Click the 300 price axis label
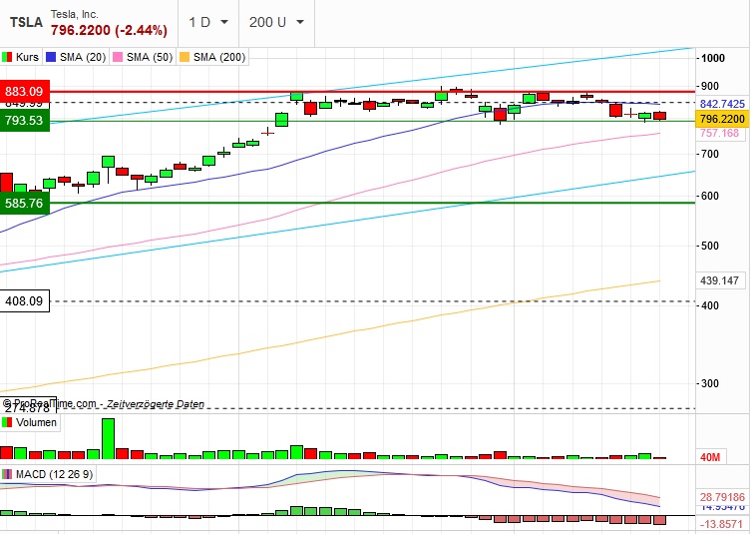This screenshot has height=534, width=756. coord(710,383)
